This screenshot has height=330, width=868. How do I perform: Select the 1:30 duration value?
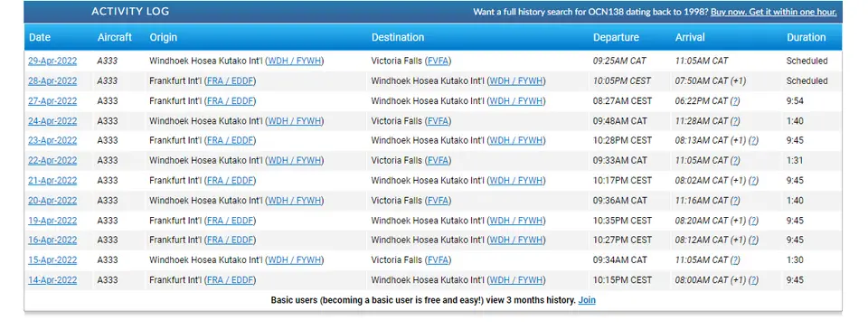click(x=795, y=260)
